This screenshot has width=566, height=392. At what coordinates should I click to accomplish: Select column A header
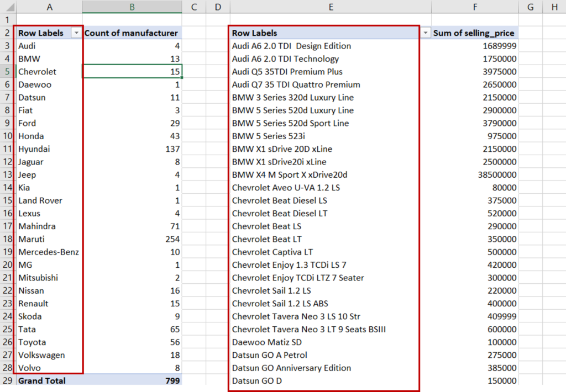(x=49, y=7)
